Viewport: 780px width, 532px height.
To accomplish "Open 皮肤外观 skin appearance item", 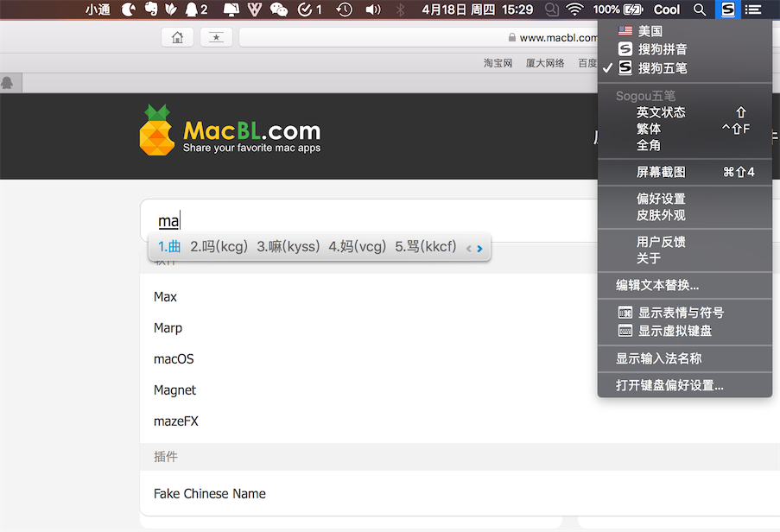I will click(685, 215).
